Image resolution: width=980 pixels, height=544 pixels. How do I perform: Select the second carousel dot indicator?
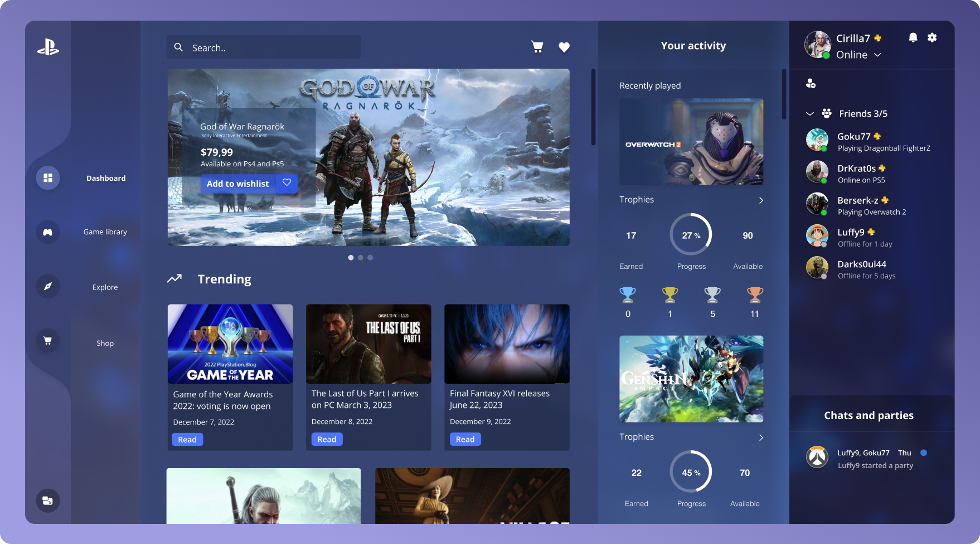[x=361, y=258]
